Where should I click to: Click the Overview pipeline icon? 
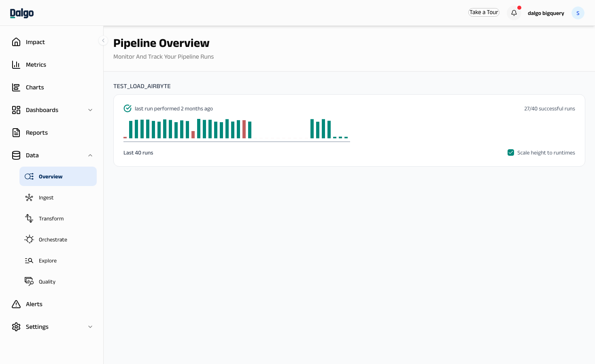tap(29, 176)
